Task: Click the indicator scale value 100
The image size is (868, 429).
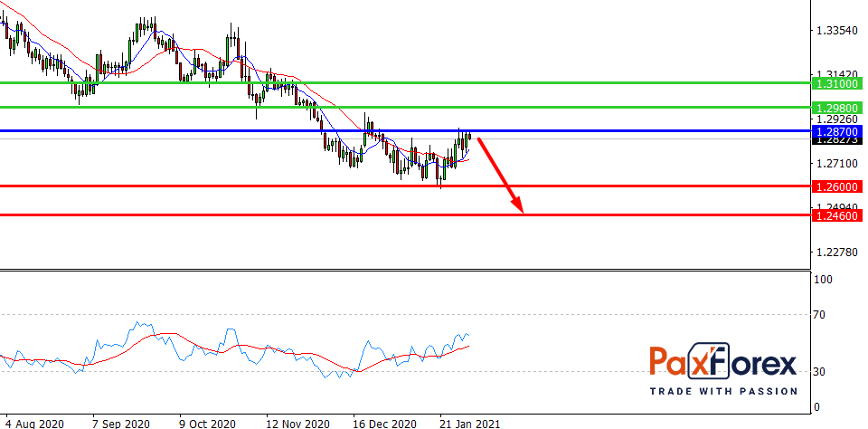Action: [x=825, y=280]
